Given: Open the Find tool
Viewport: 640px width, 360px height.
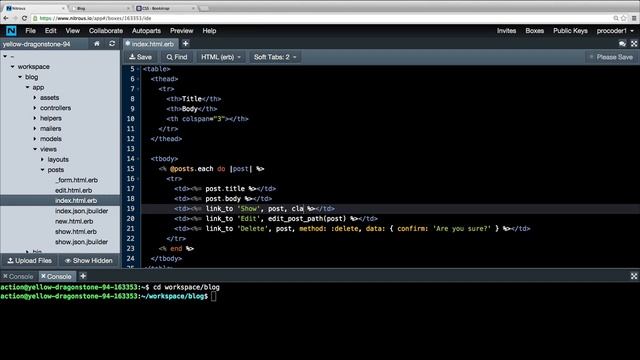Looking at the screenshot, I should click(177, 57).
